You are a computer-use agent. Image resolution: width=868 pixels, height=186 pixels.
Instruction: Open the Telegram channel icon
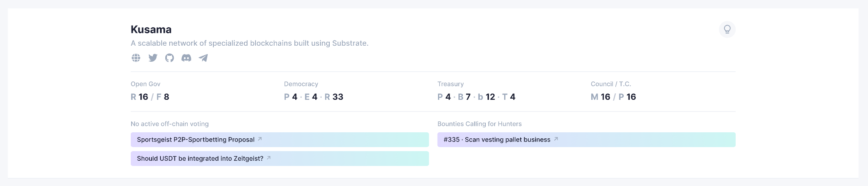pos(203,58)
